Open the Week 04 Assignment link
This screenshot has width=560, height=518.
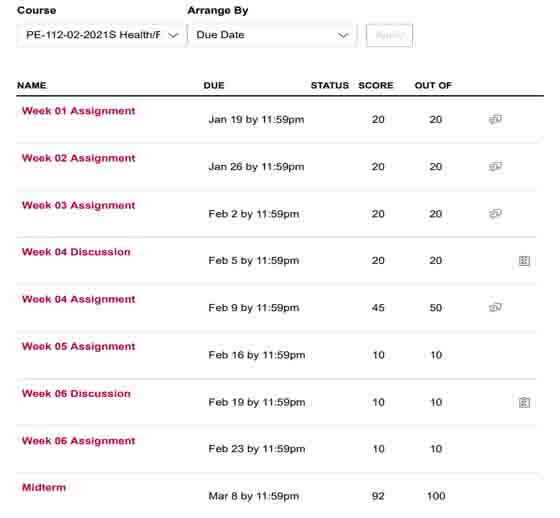[x=79, y=299]
